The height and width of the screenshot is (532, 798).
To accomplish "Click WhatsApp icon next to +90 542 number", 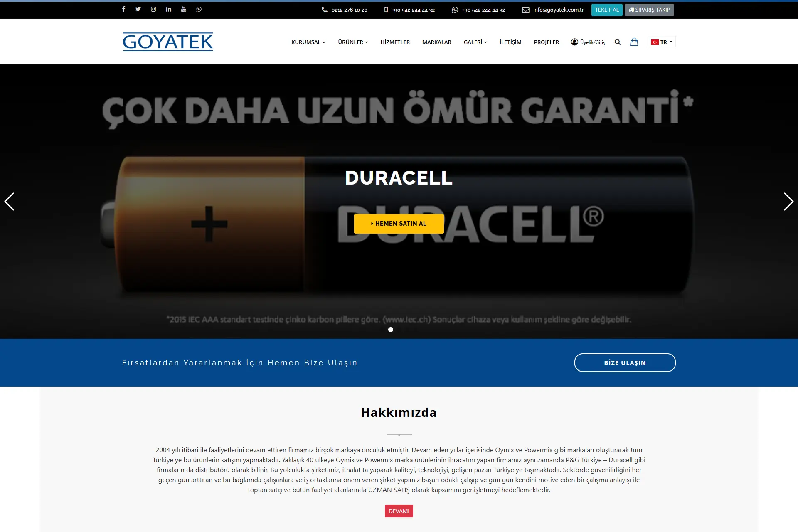I will click(x=455, y=10).
